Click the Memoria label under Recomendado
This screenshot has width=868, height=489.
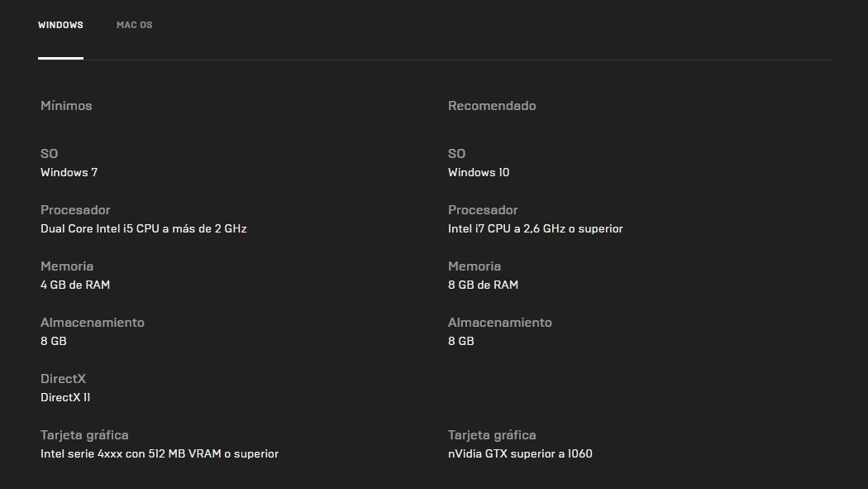(x=475, y=266)
